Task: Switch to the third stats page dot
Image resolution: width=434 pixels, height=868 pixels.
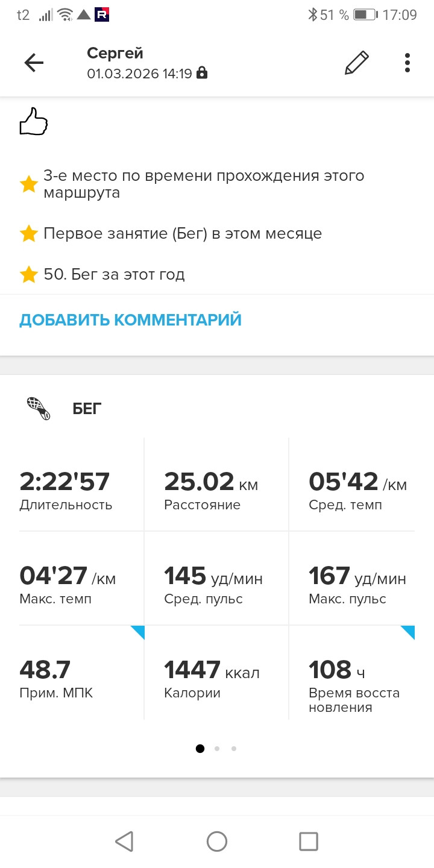Action: 234,749
